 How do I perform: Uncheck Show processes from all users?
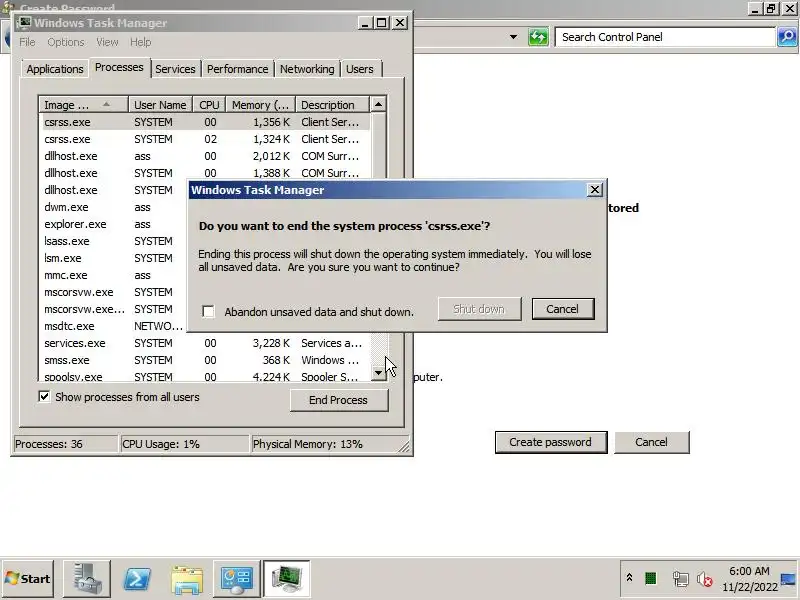(x=44, y=396)
